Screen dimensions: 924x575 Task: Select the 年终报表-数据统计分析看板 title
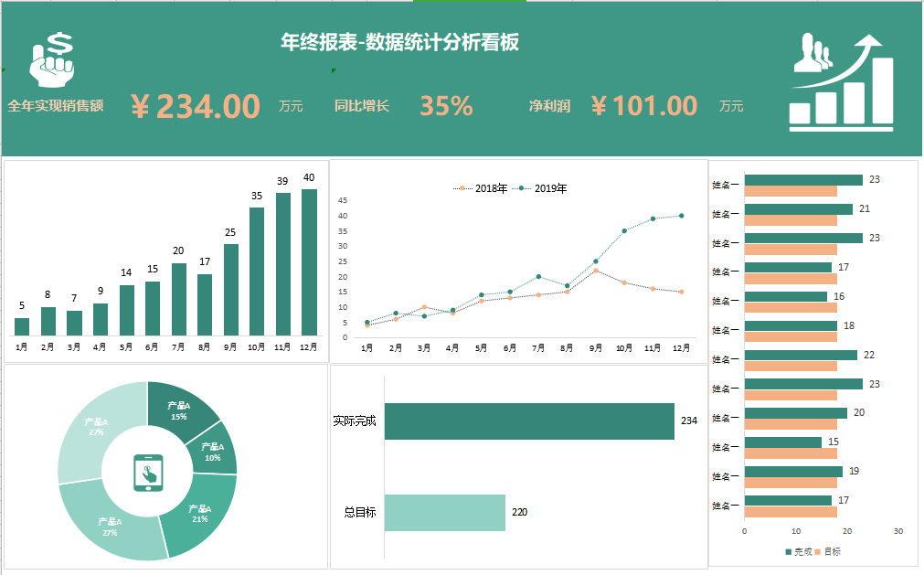click(x=400, y=42)
